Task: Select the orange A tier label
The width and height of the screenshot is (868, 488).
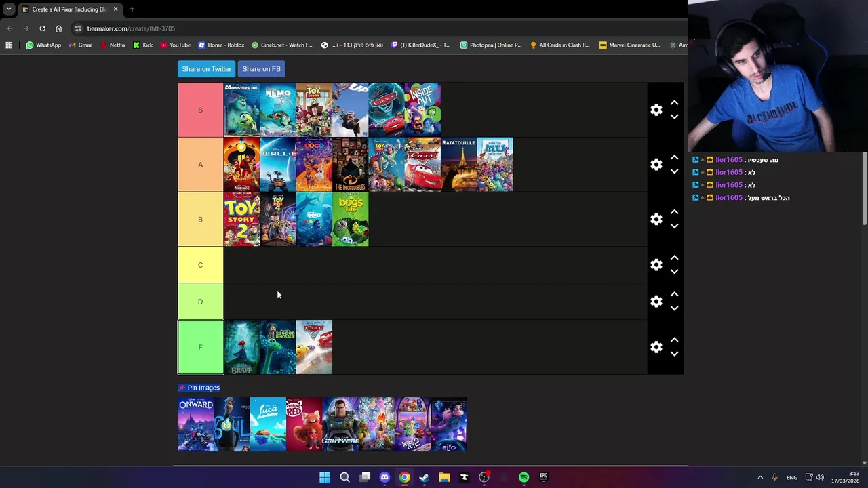Action: [200, 165]
